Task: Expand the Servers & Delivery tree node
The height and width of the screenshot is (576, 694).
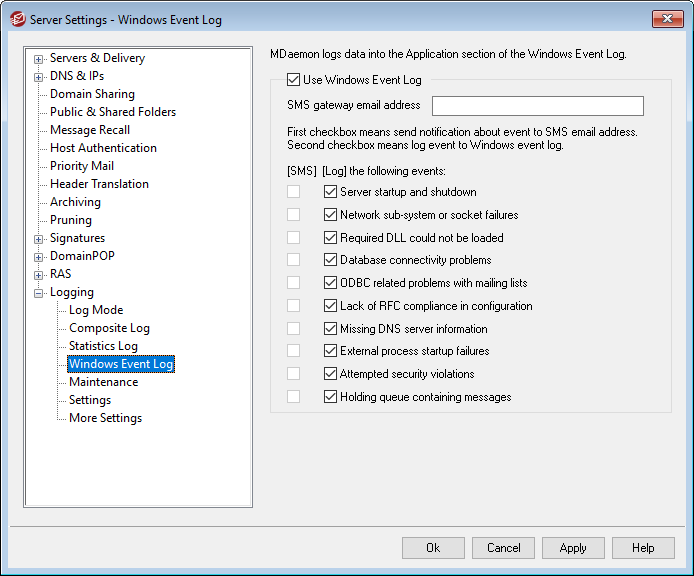Action: [39, 59]
